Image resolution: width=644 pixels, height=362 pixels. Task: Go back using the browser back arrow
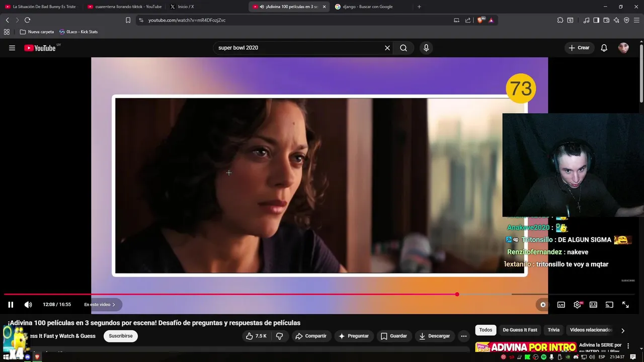(x=7, y=20)
